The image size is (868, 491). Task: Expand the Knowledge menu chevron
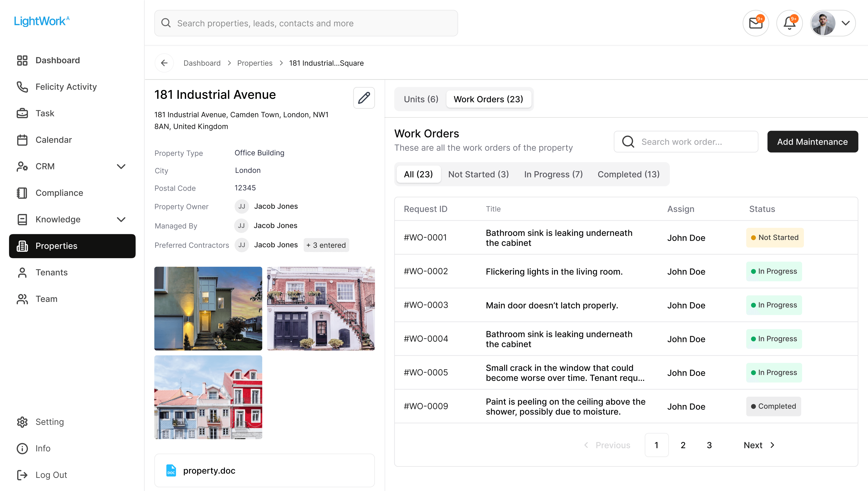coord(121,219)
